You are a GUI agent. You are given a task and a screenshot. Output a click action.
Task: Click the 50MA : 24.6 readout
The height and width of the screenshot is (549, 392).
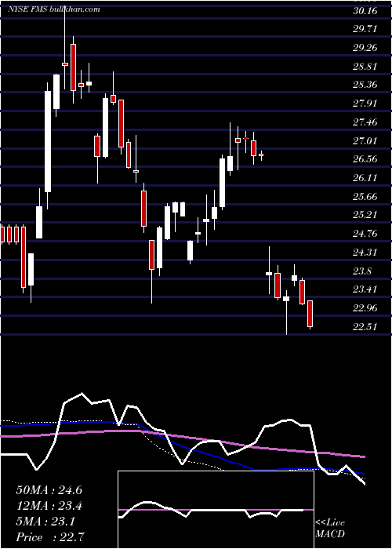click(x=49, y=490)
